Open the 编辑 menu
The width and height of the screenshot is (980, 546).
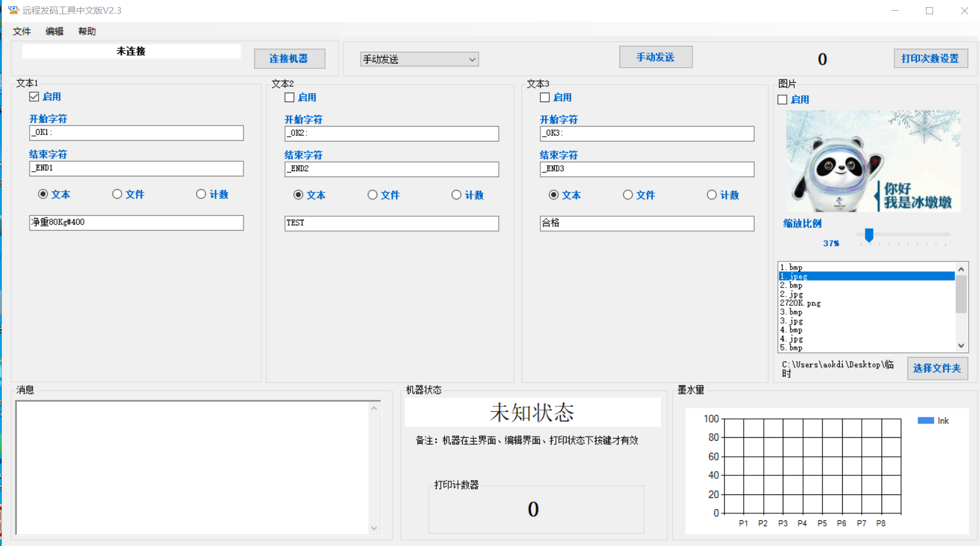click(x=55, y=31)
